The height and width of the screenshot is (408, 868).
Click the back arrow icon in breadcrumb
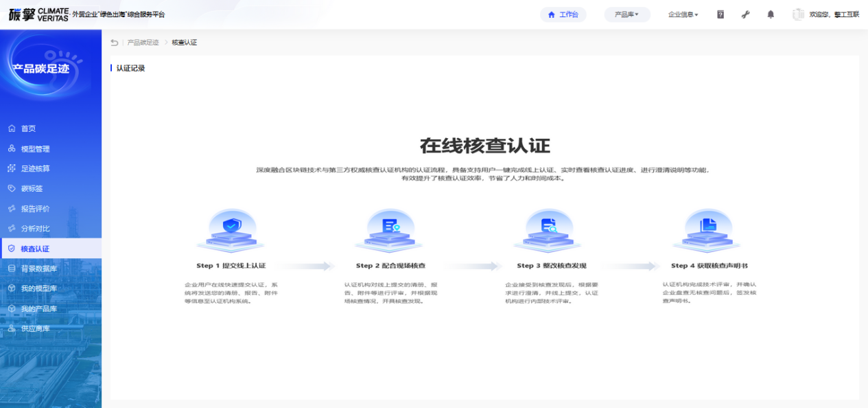tap(115, 43)
